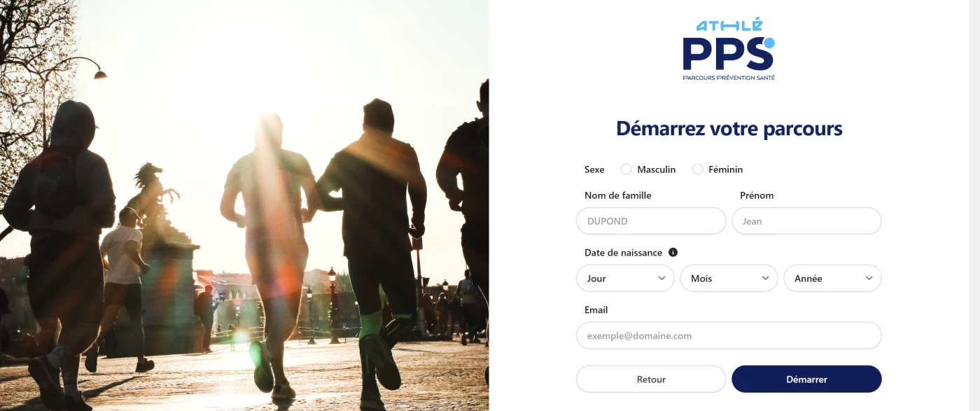Focus the Nom de famille input field
The height and width of the screenshot is (411, 980).
[651, 221]
